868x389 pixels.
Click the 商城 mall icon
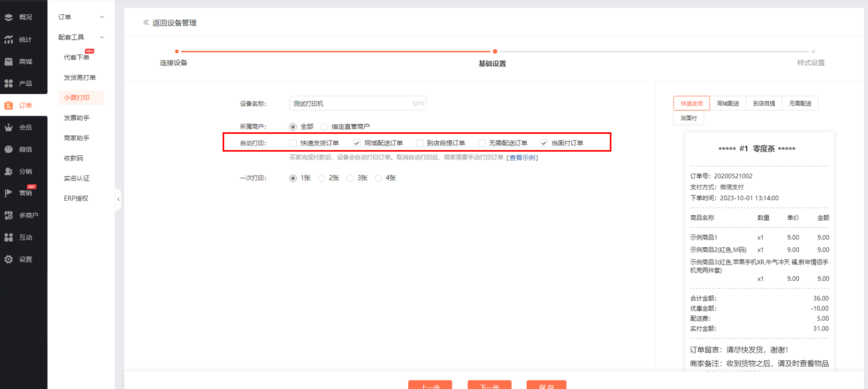9,62
